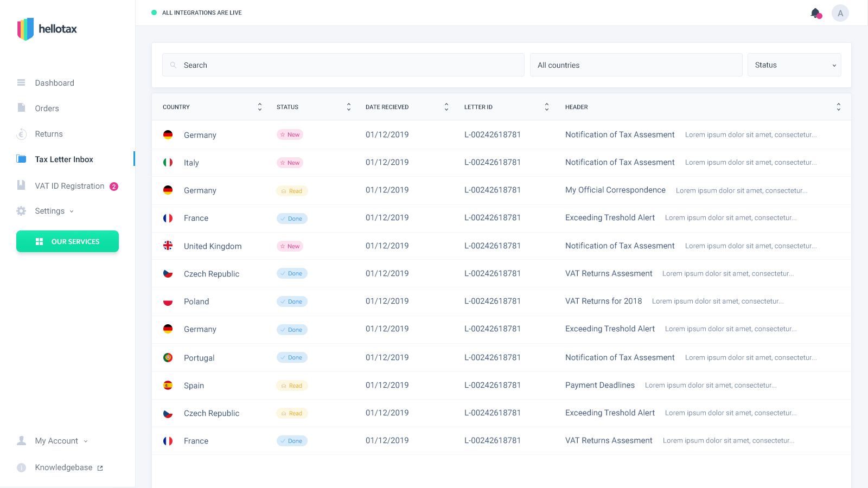Open the All countries filter
Image resolution: width=868 pixels, height=488 pixels.
pyautogui.click(x=636, y=65)
